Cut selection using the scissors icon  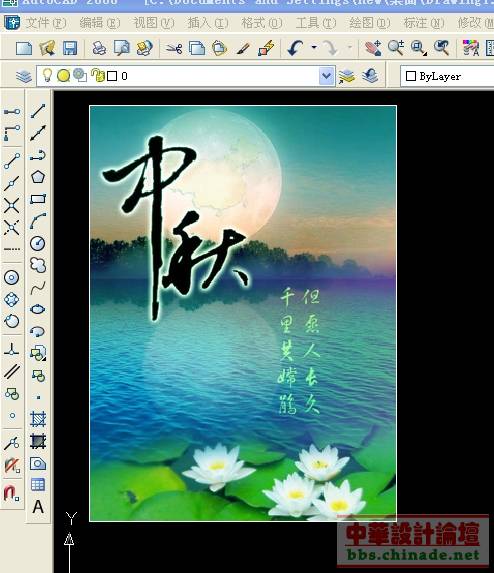pos(174,48)
